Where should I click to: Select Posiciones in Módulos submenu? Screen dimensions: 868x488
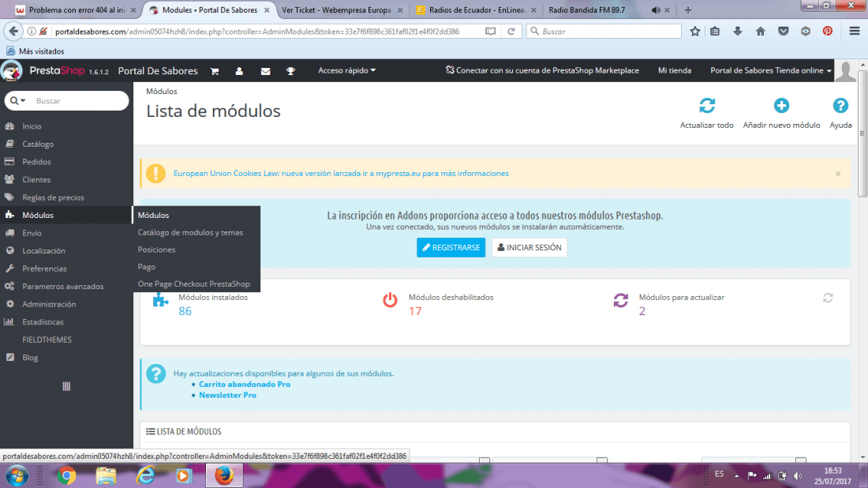click(x=157, y=250)
